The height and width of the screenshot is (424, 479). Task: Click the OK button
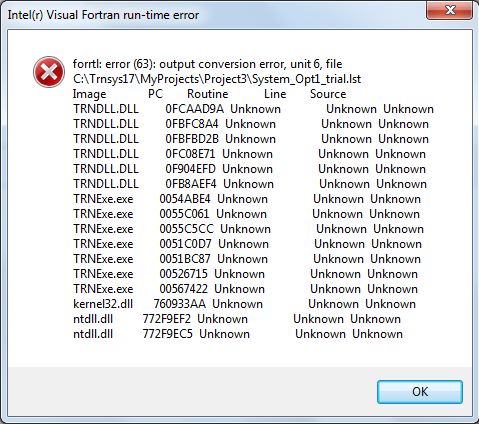coord(420,392)
